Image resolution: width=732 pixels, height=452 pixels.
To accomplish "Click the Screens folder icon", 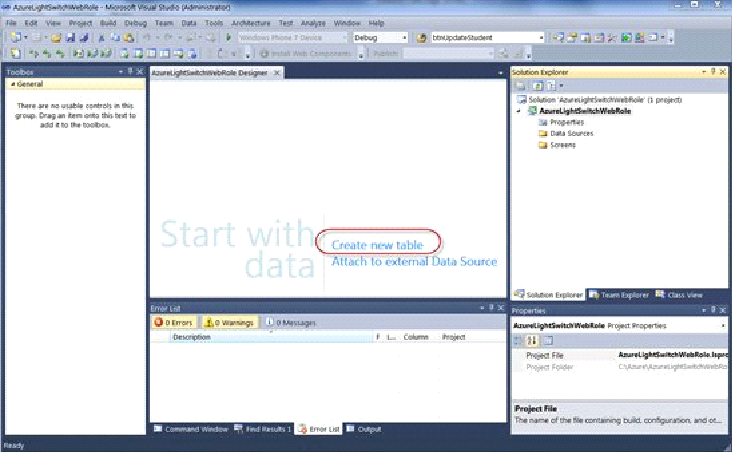I will pos(543,145).
